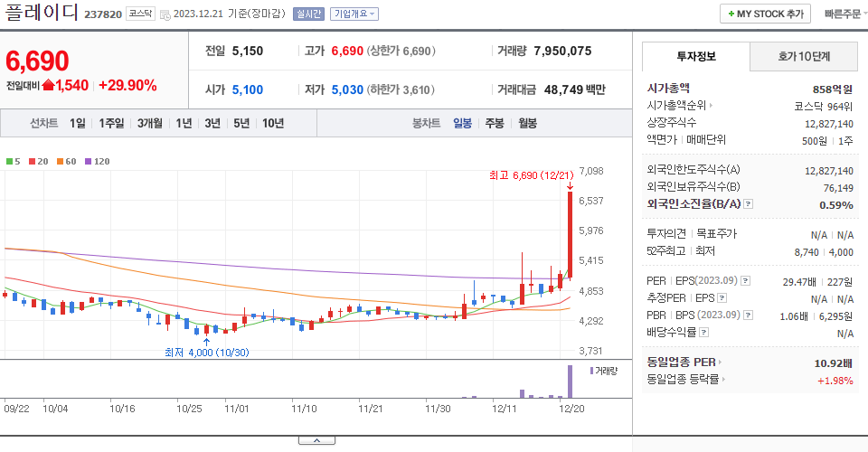Screen dimensions: 868x452
Task: Click the 전일 5,150 value
Action: pos(248,51)
